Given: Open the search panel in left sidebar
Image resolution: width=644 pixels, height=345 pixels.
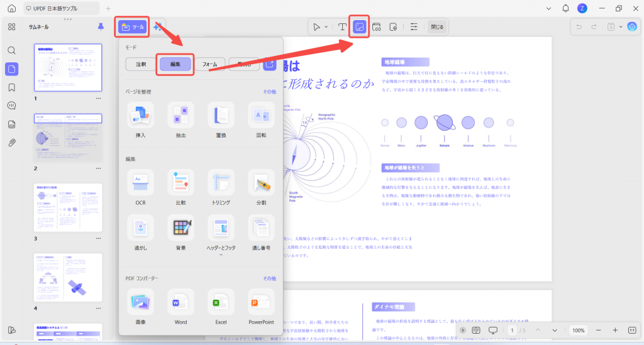Looking at the screenshot, I should [11, 50].
